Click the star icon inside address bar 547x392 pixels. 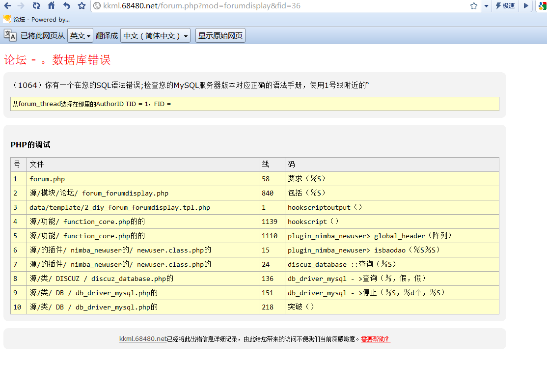473,5
